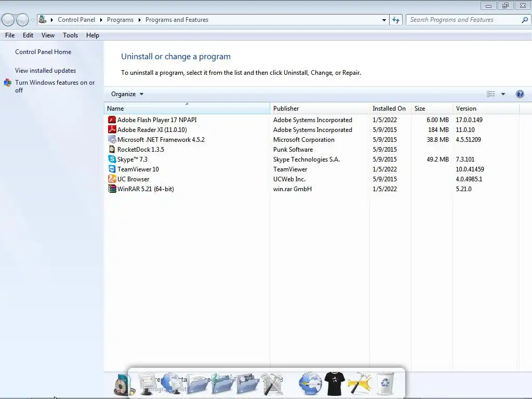Sort by the Publisher column header

pos(320,108)
